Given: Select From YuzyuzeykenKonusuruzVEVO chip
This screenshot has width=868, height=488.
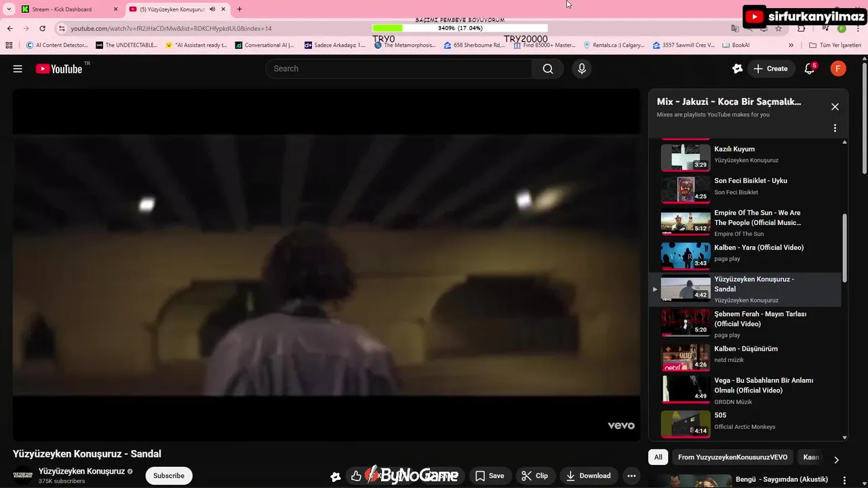Looking at the screenshot, I should (732, 457).
